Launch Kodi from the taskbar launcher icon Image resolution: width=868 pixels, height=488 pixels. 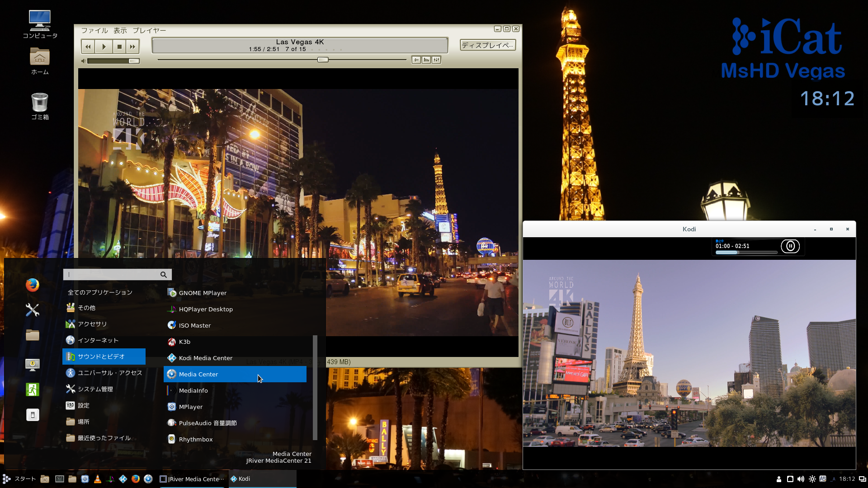click(x=123, y=479)
